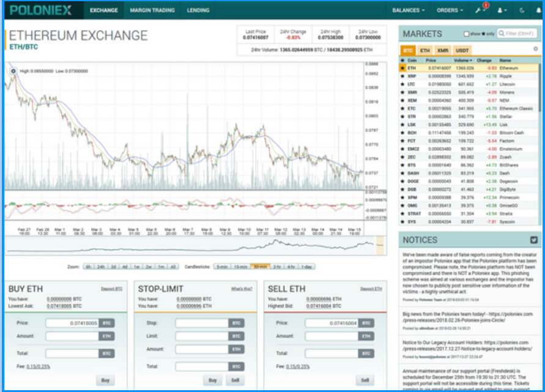The image size is (545, 392).
Task: Open the user account icon menu
Action: coord(501,10)
